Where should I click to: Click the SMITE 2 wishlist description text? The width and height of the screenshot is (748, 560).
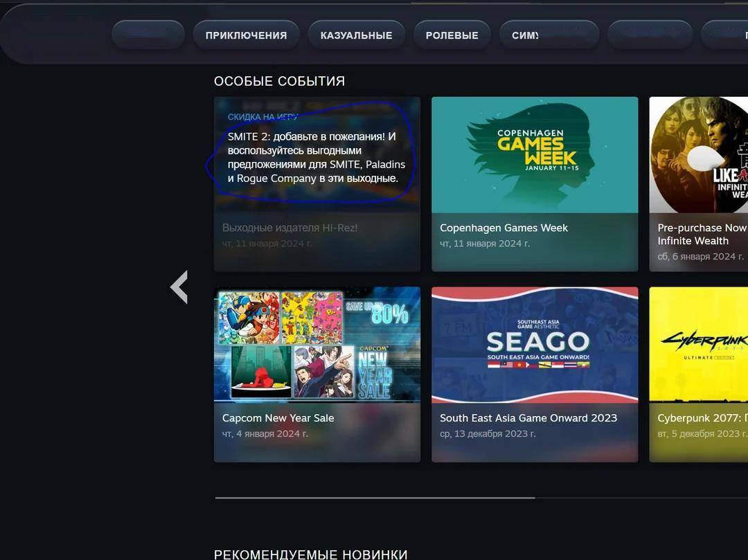click(316, 157)
